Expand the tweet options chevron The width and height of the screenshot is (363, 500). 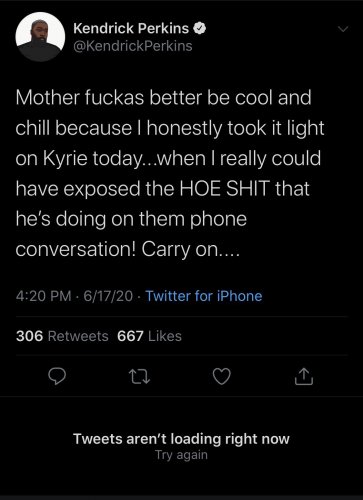coord(343,29)
